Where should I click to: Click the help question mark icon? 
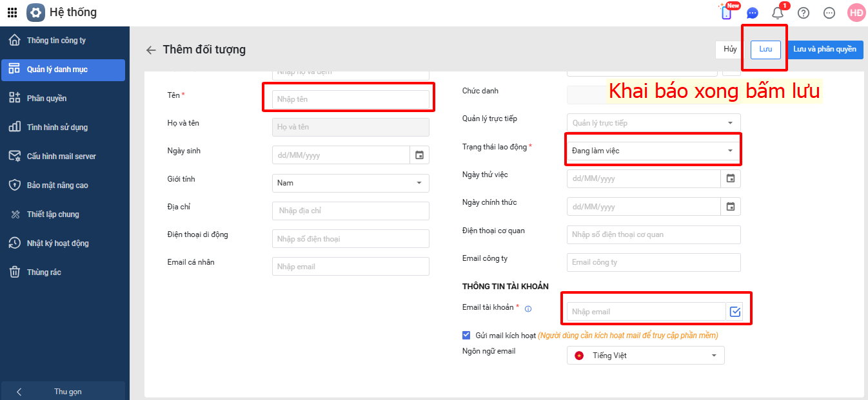[804, 13]
